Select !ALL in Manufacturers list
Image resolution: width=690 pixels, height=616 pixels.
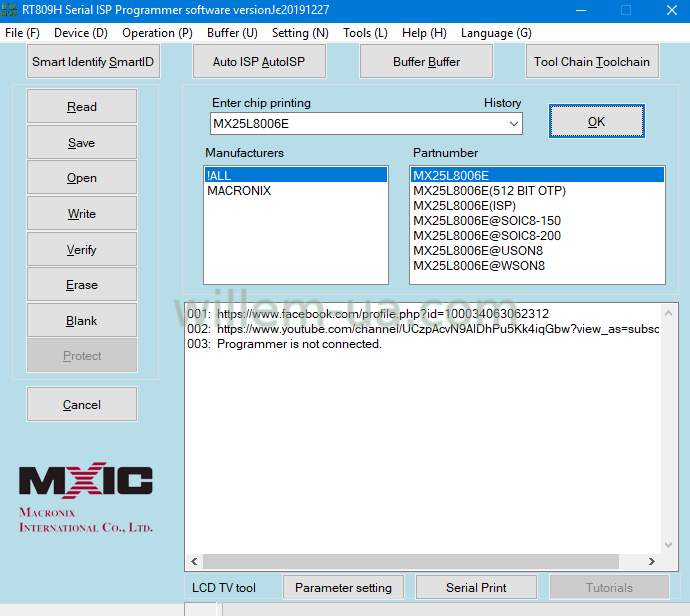[x=296, y=175]
